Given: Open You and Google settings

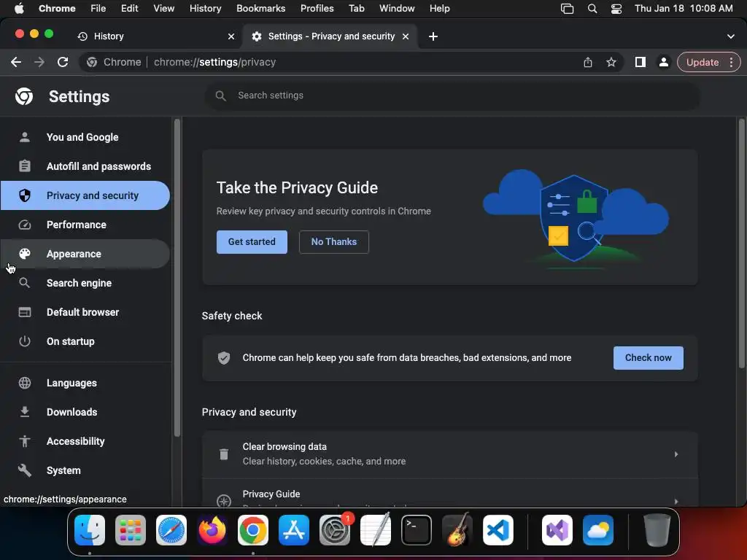Looking at the screenshot, I should coord(85,137).
